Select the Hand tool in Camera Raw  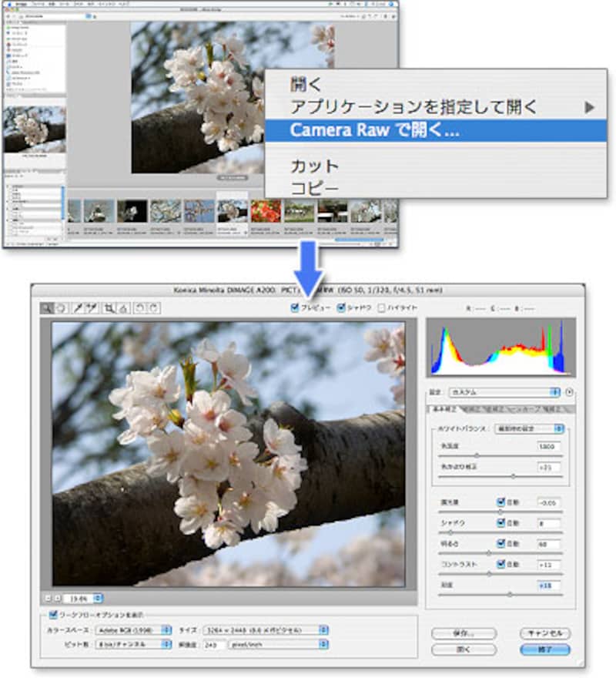[x=59, y=308]
